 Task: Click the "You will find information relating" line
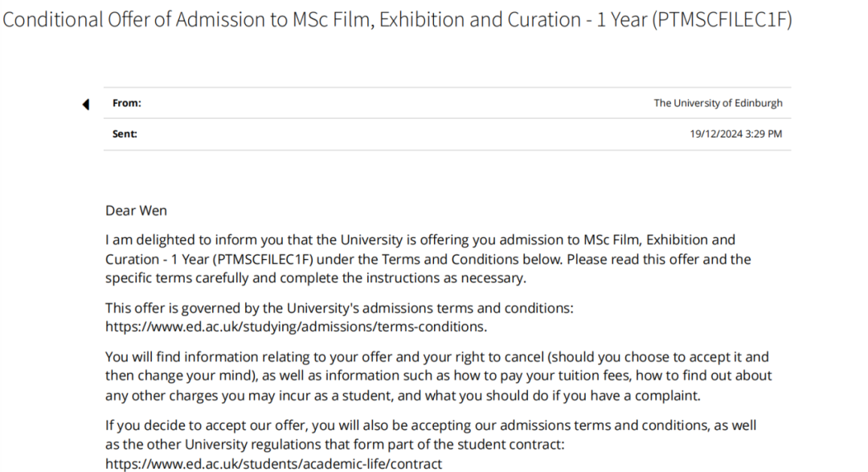point(209,357)
